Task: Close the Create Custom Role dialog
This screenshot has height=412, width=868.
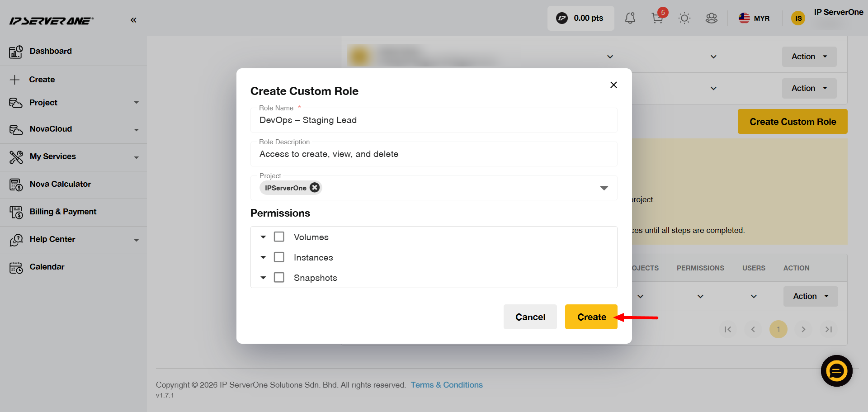Action: pos(613,85)
